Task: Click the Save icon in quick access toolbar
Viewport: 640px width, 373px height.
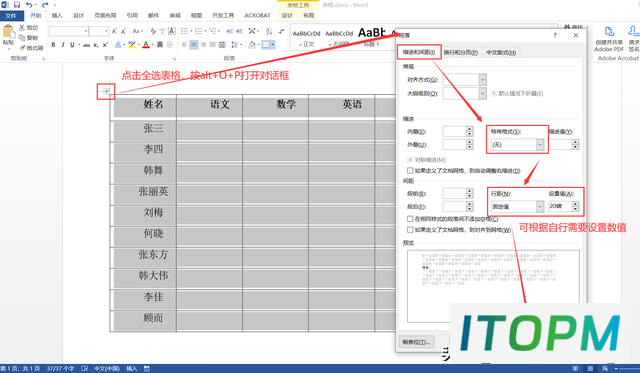Action: pyautogui.click(x=17, y=5)
